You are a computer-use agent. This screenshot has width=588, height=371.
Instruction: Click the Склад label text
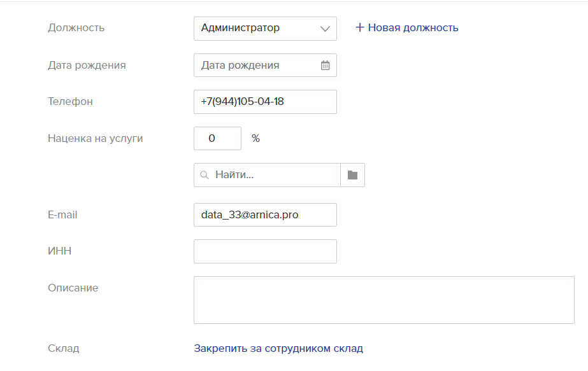click(63, 349)
